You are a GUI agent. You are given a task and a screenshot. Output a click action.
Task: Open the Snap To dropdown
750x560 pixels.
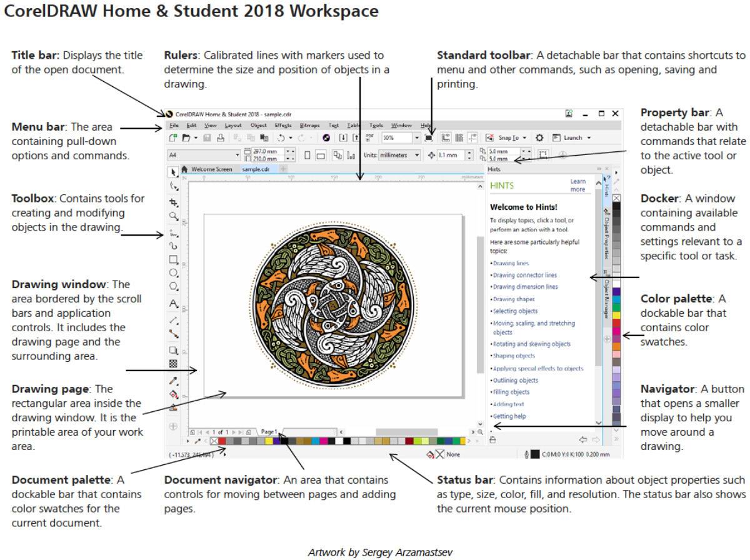(x=524, y=137)
